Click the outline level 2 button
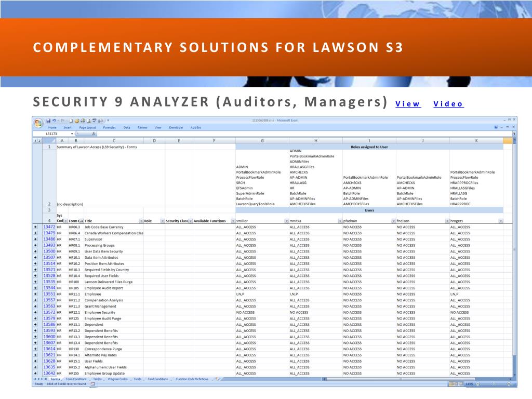This screenshot has height=399, width=532. (x=39, y=140)
